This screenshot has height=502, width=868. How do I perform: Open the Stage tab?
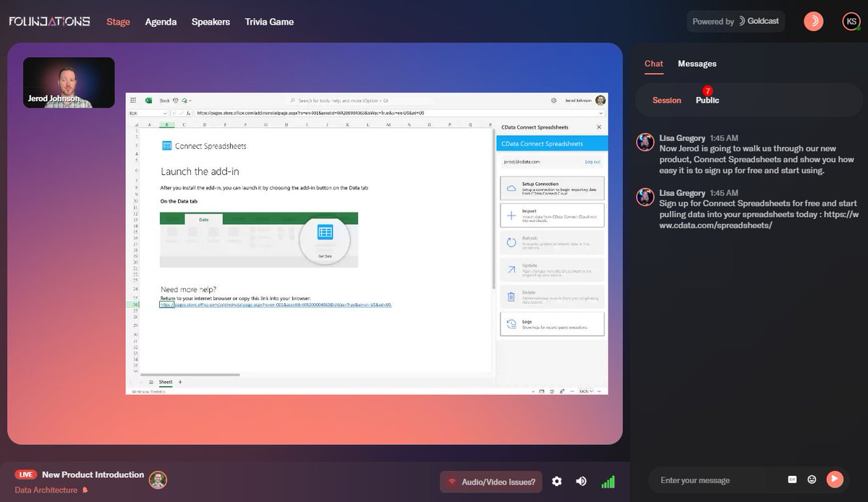point(118,22)
